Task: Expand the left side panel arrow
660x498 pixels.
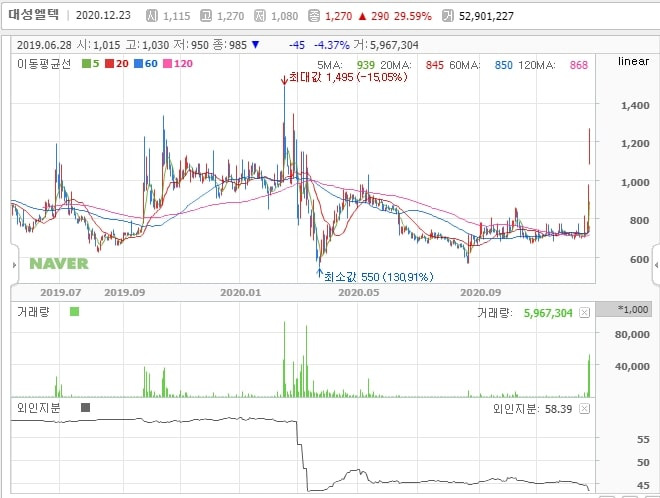Action: click(x=14, y=265)
